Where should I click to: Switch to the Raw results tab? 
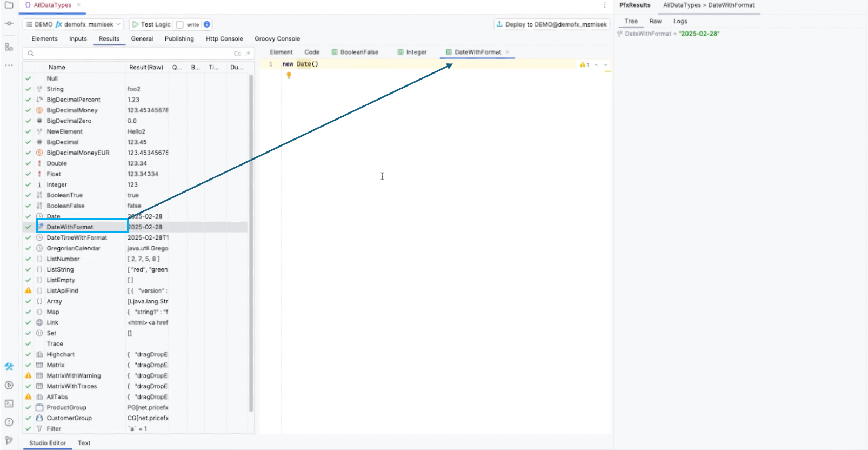click(655, 21)
